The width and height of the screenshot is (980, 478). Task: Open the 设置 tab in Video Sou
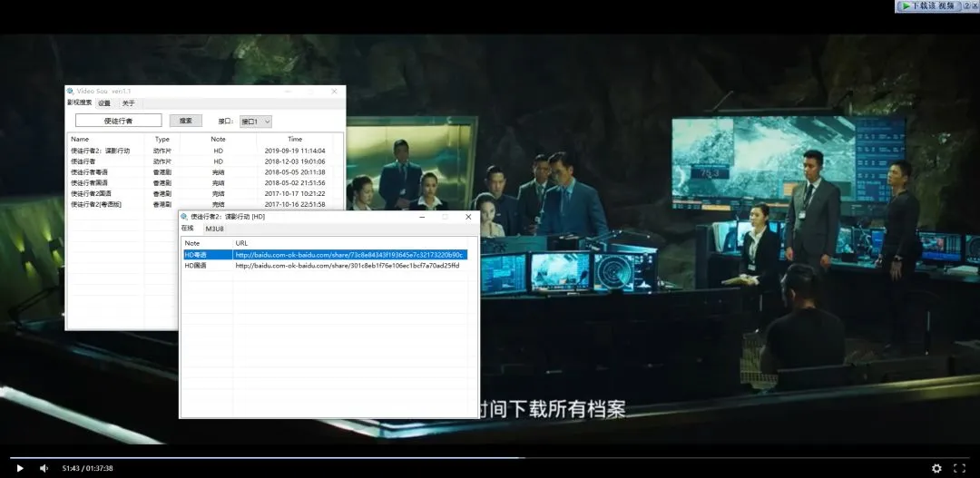point(104,103)
